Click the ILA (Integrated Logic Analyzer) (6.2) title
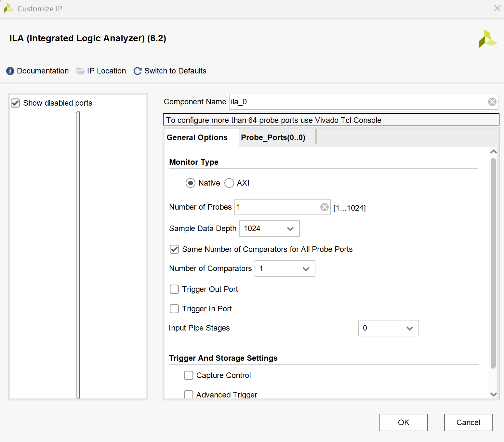Screen dimensions: 504x442 coord(88,38)
